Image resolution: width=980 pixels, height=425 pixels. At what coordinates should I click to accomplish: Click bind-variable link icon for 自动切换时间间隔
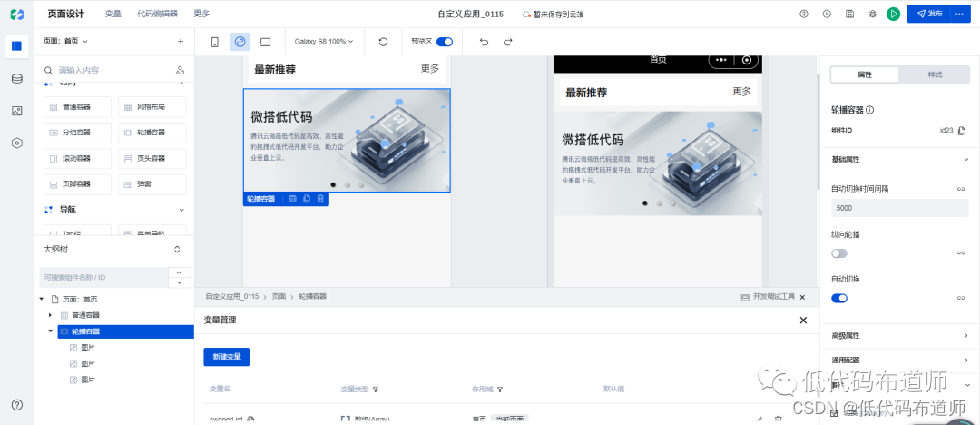click(961, 188)
